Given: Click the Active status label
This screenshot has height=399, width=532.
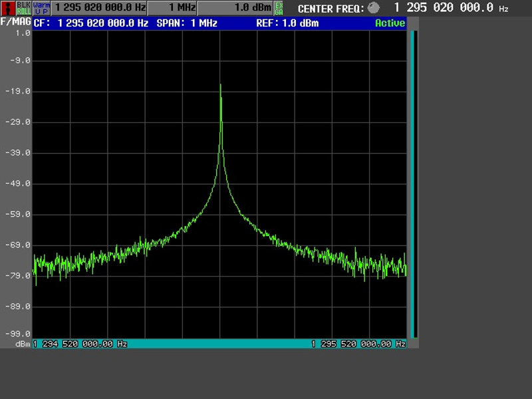Looking at the screenshot, I should click(390, 23).
